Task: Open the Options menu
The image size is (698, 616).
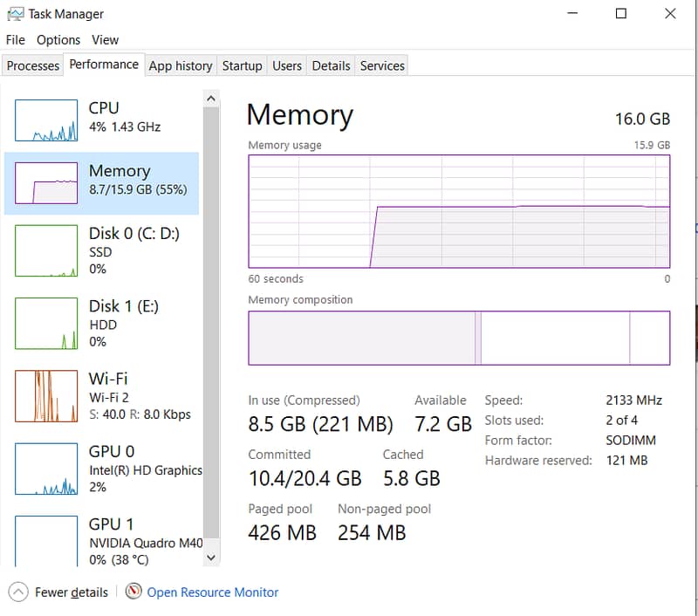Action: pos(58,40)
